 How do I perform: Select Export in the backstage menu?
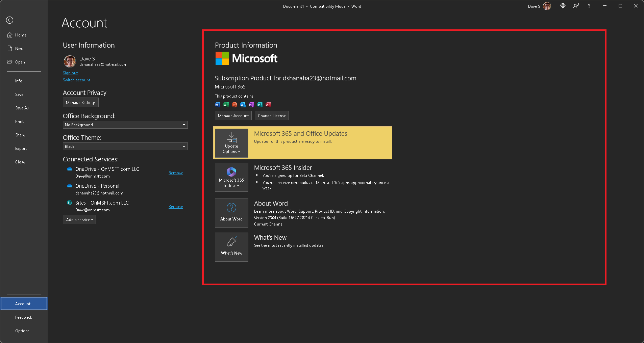pos(21,149)
